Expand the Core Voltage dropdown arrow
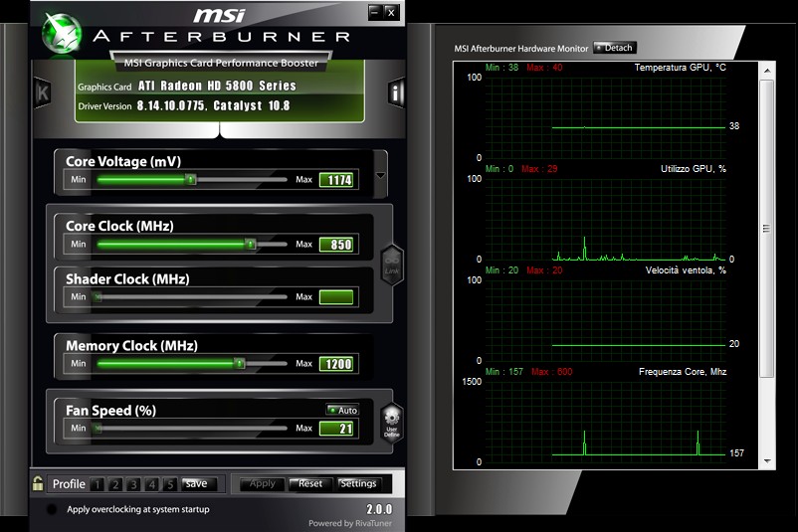Screen dimensions: 798x532 pyautogui.click(x=380, y=175)
